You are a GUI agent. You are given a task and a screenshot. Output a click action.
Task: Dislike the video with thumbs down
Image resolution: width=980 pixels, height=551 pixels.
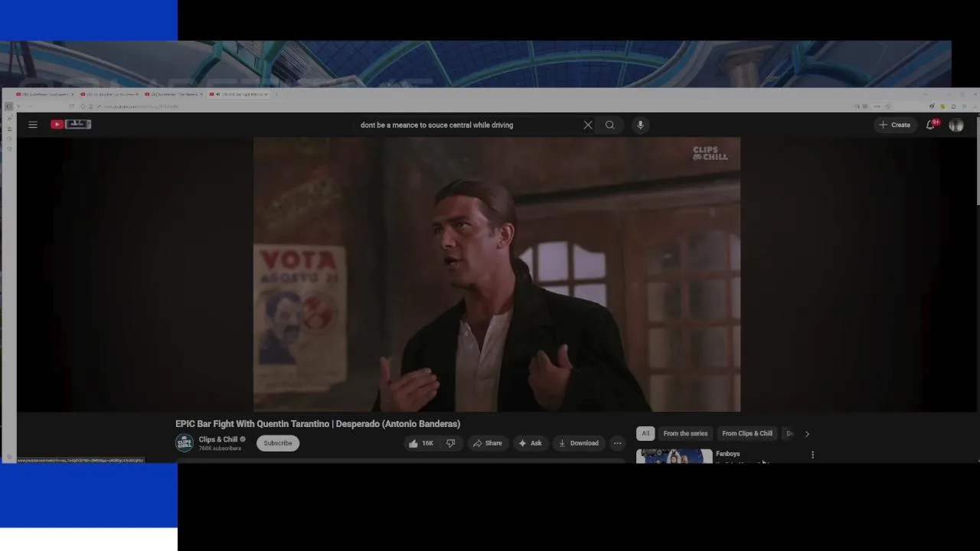tap(451, 443)
